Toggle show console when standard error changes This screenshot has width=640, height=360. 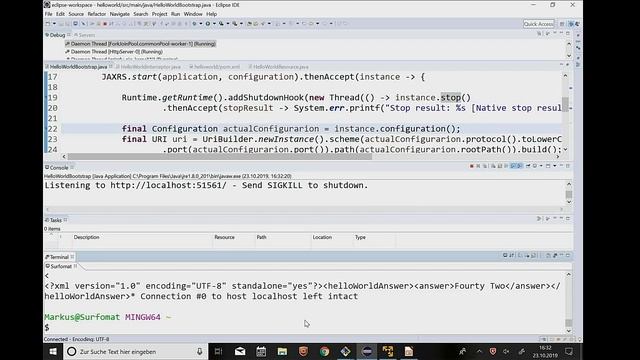click(x=520, y=166)
